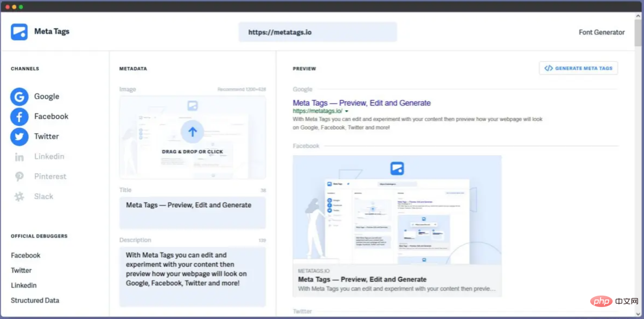Click the Title text field
The height and width of the screenshot is (319, 644).
tap(193, 213)
